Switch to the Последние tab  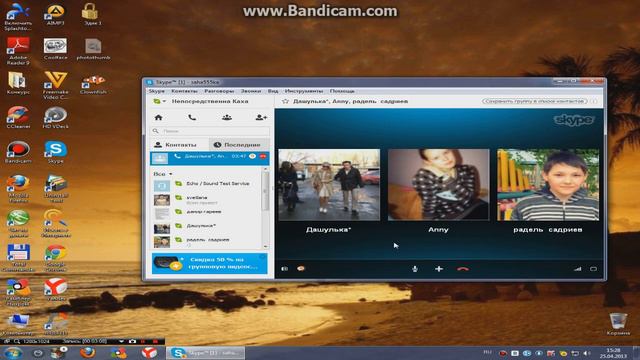(x=239, y=144)
